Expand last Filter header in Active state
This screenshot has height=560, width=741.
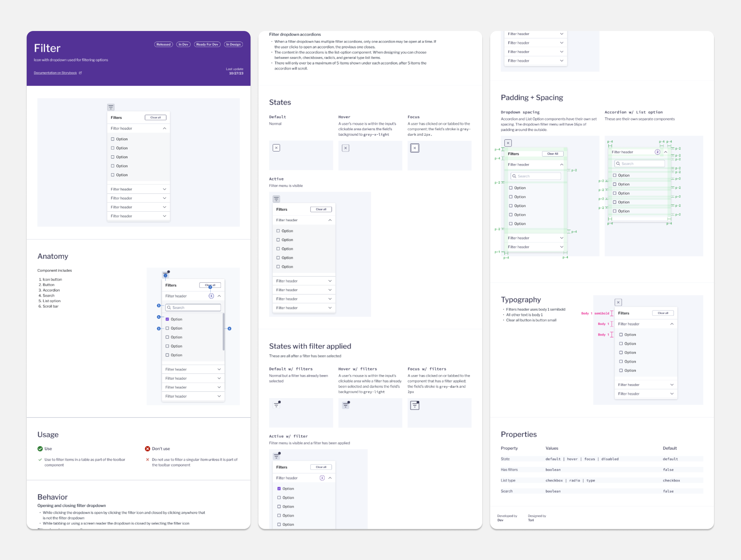coord(330,308)
